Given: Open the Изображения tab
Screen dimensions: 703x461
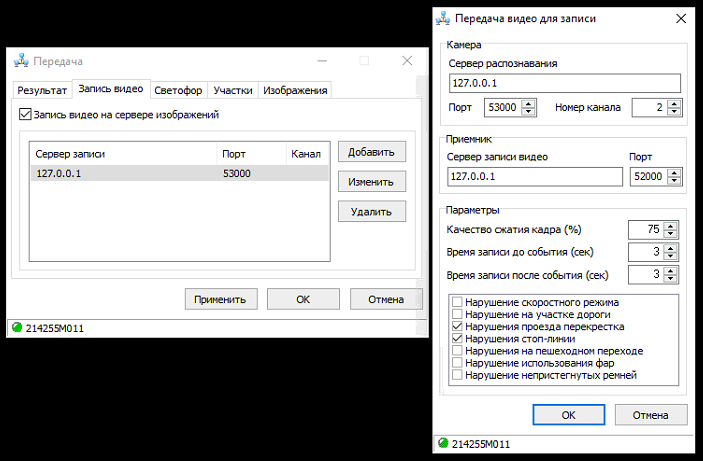Looking at the screenshot, I should (295, 90).
